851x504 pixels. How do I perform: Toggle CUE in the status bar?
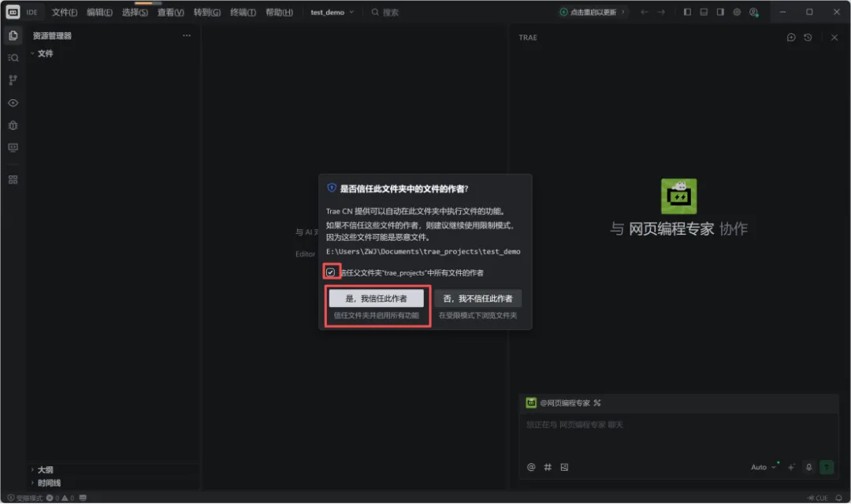(818, 498)
